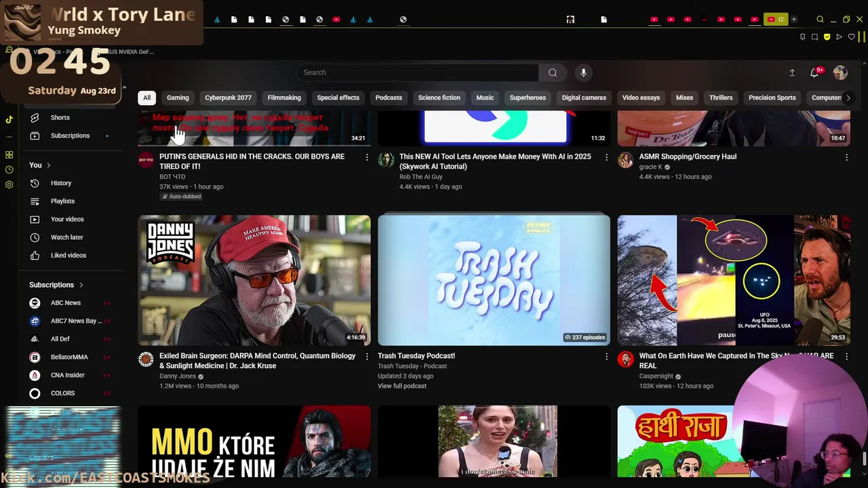The width and height of the screenshot is (868, 488).
Task: Click the Liked videos thumbs-up icon
Action: (35, 256)
